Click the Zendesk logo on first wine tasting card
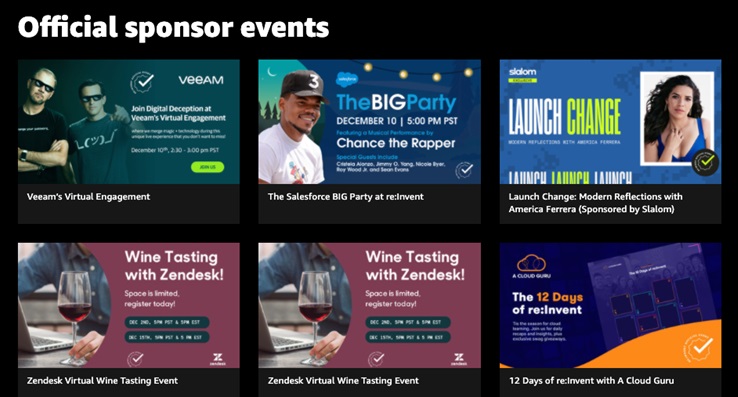The width and height of the screenshot is (738, 397). click(x=218, y=359)
